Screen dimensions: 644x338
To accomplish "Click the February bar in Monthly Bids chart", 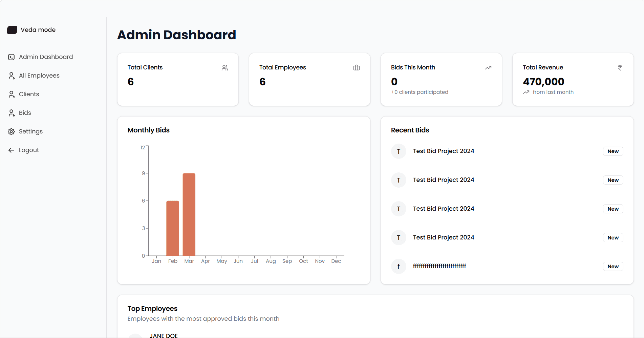I will point(173,228).
